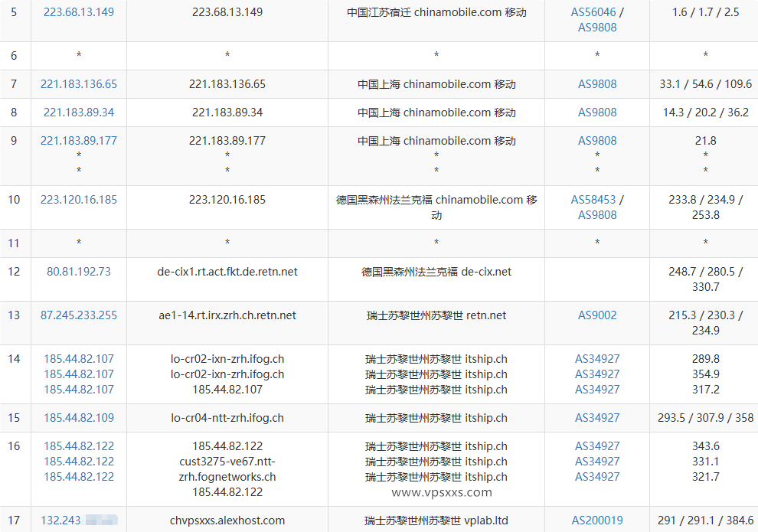Select location text 瑞士苏黎世州苏黎世 retn.net

click(436, 315)
